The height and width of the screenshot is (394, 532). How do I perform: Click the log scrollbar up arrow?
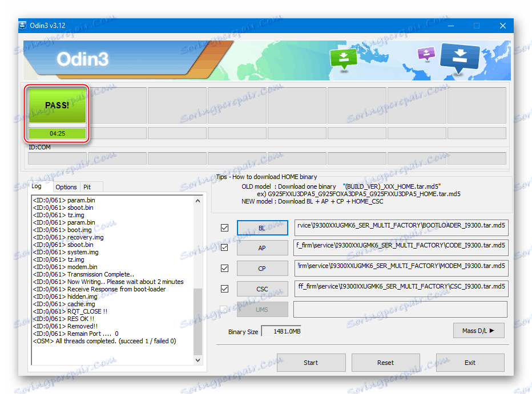pos(198,201)
